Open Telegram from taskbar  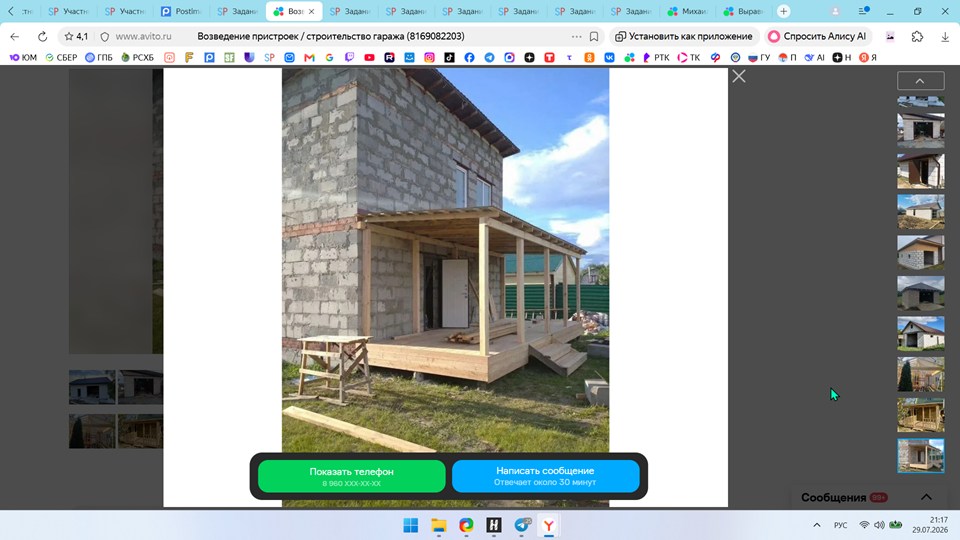(x=522, y=525)
